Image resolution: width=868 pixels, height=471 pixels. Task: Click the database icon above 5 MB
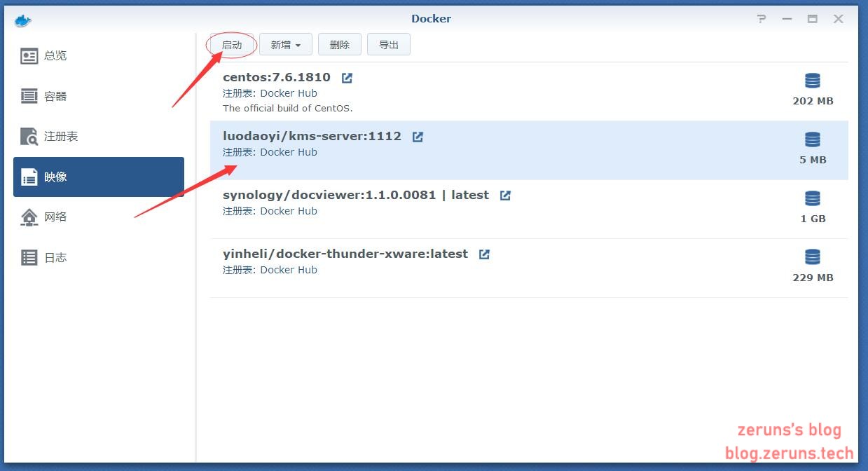(x=813, y=139)
